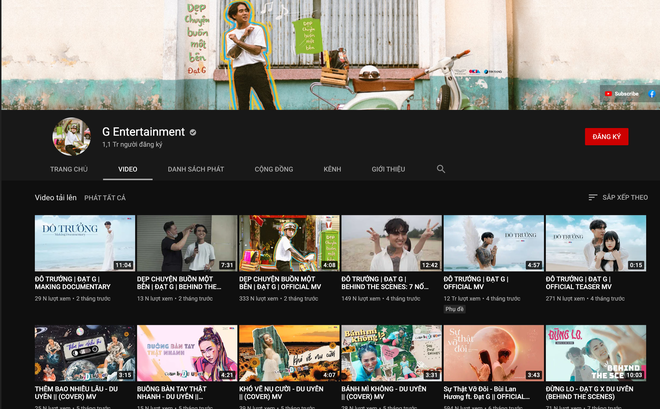Open the DANH SÁCH PHÁT tab
Viewport: 660px width, 409px height.
tap(196, 169)
